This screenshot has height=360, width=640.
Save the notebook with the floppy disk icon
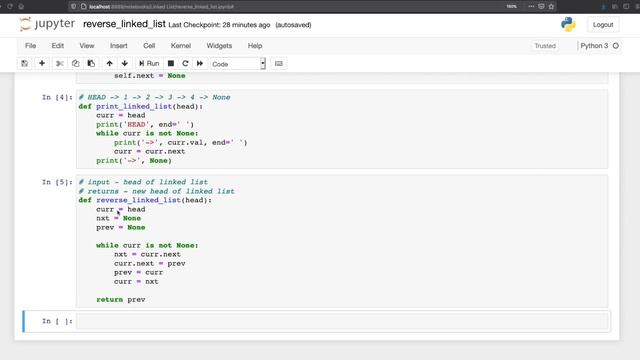[x=24, y=64]
